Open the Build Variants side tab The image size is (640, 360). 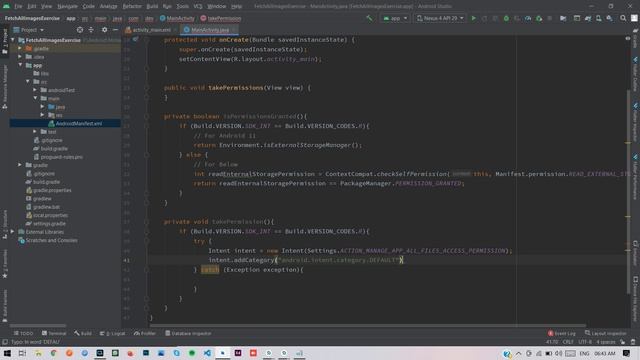pos(5,306)
